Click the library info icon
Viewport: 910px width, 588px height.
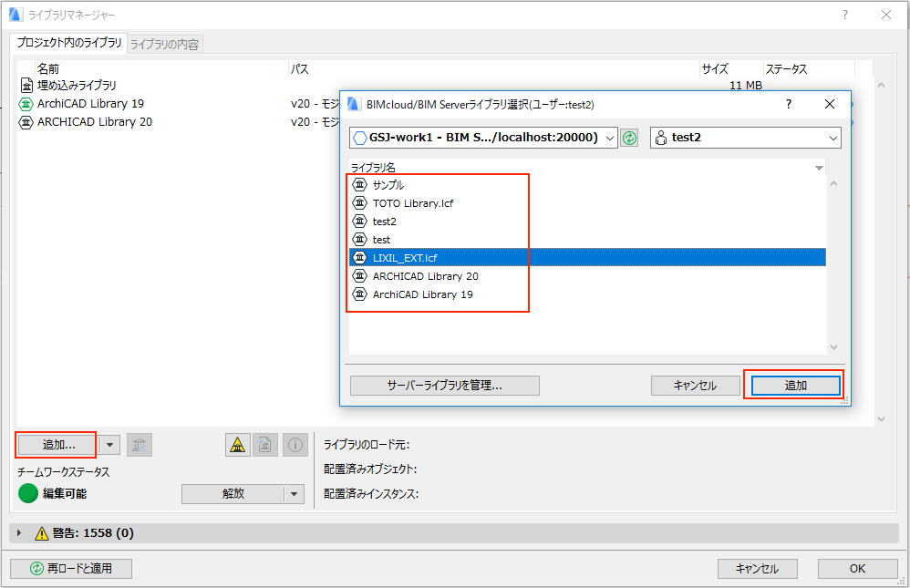(295, 445)
